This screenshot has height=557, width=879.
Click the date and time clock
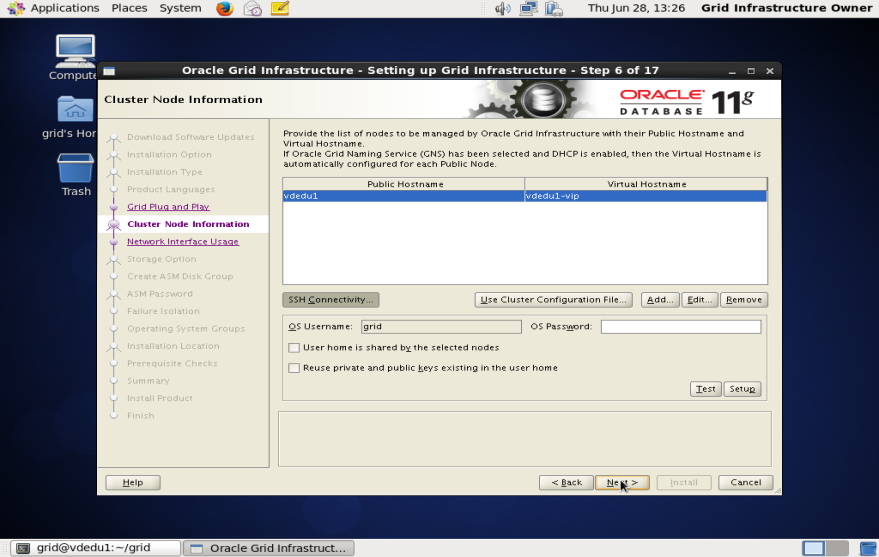pos(636,8)
